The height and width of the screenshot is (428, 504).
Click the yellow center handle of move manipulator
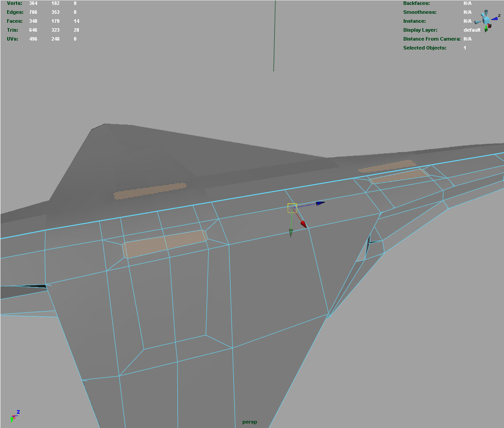point(292,208)
